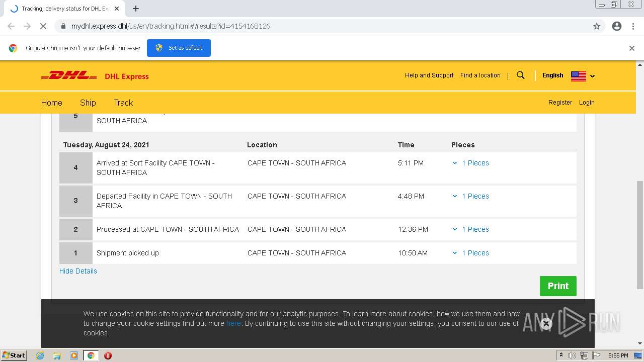This screenshot has width=644, height=362.
Task: Expand 1 Pieces for Departed Facility row
Action: pos(471,196)
